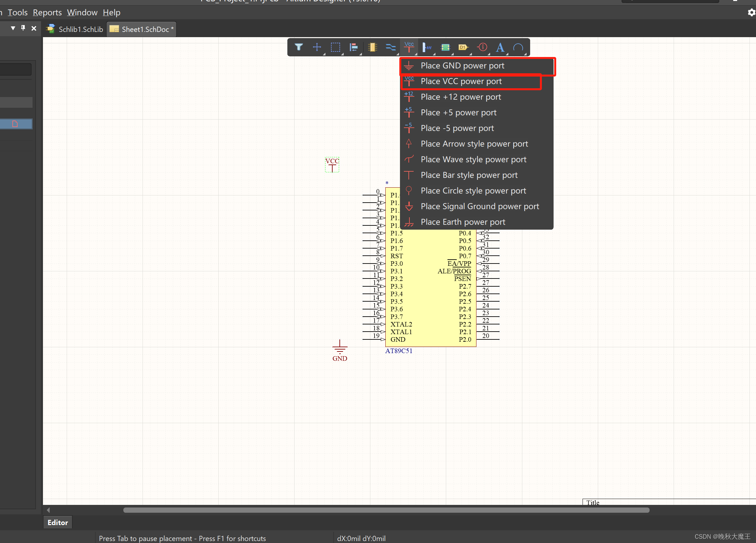Click the place arc tool

pyautogui.click(x=518, y=47)
